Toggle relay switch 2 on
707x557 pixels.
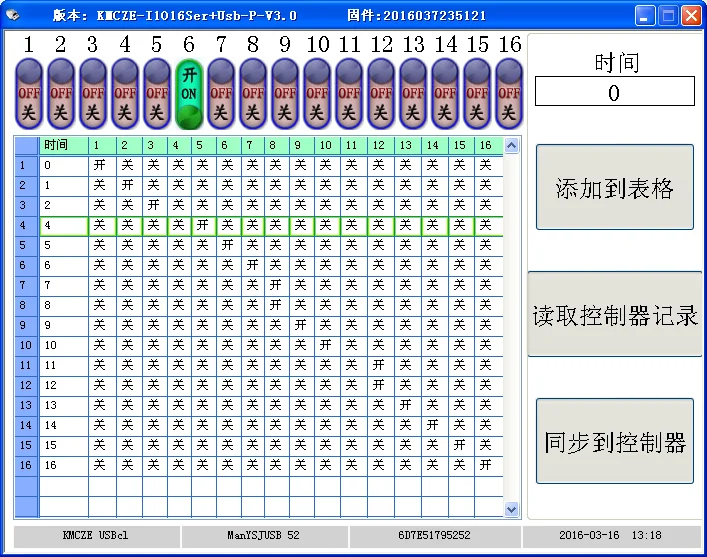tap(61, 94)
